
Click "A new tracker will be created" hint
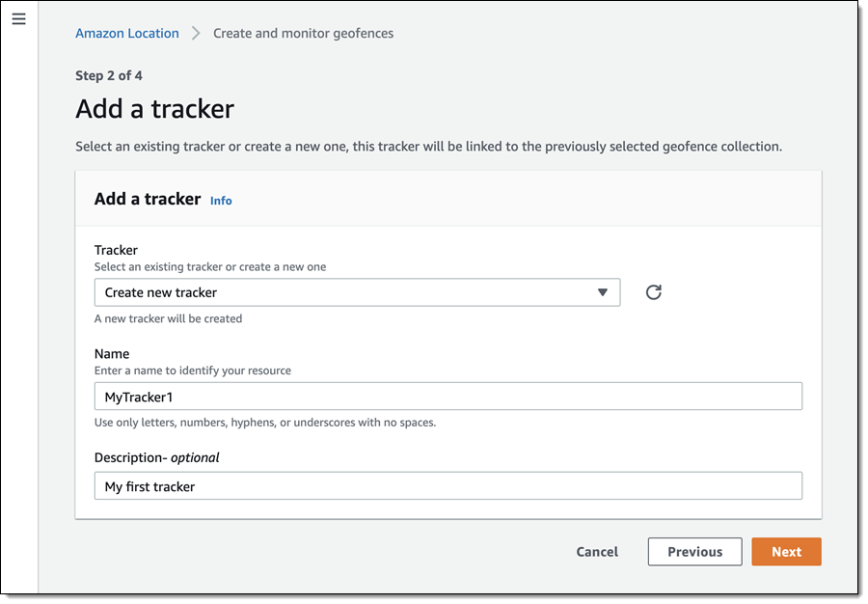[x=168, y=318]
